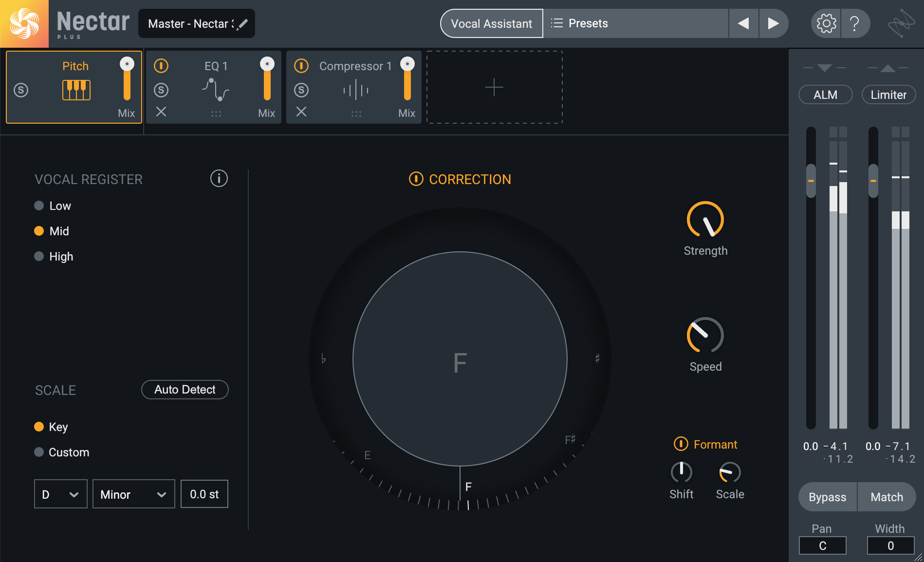Viewport: 924px width, 562px height.
Task: Open the help question mark icon
Action: point(854,23)
